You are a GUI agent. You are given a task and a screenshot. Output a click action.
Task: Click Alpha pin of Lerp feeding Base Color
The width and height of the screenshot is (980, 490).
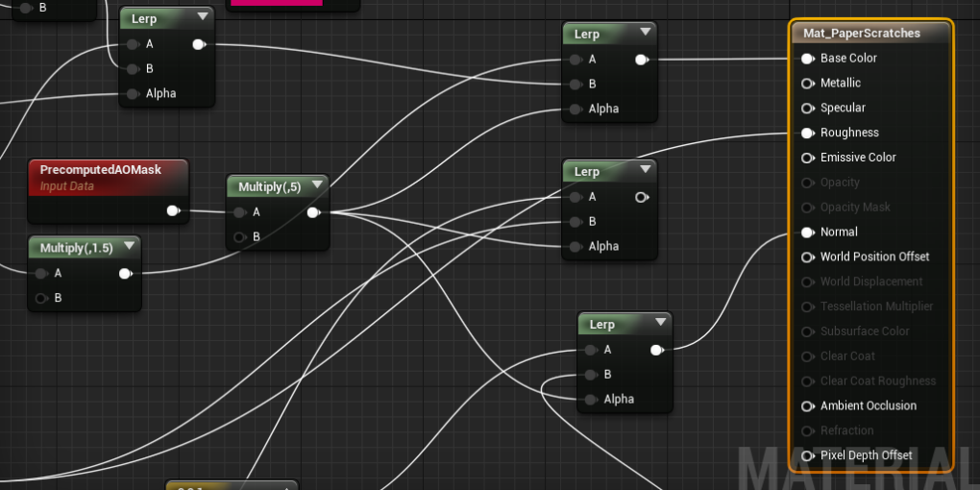[x=575, y=110]
